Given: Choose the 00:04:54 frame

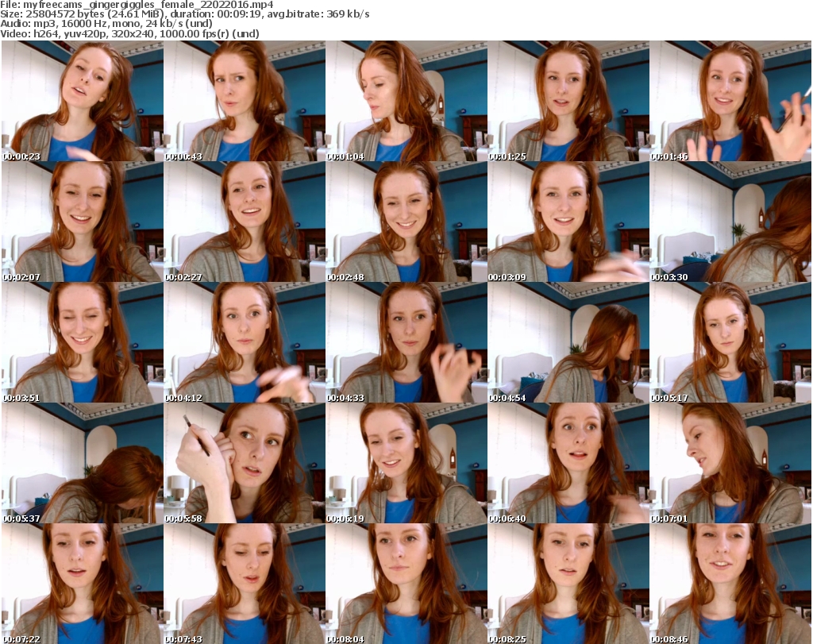Looking at the screenshot, I should click(568, 343).
